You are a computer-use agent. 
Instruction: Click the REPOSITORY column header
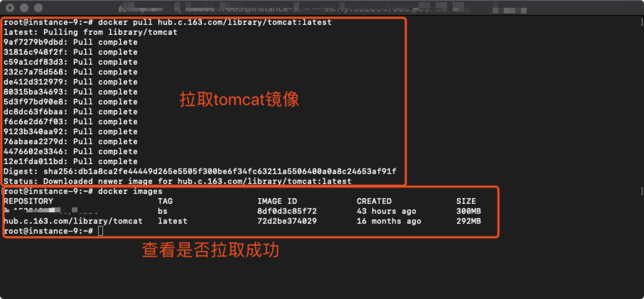point(28,201)
